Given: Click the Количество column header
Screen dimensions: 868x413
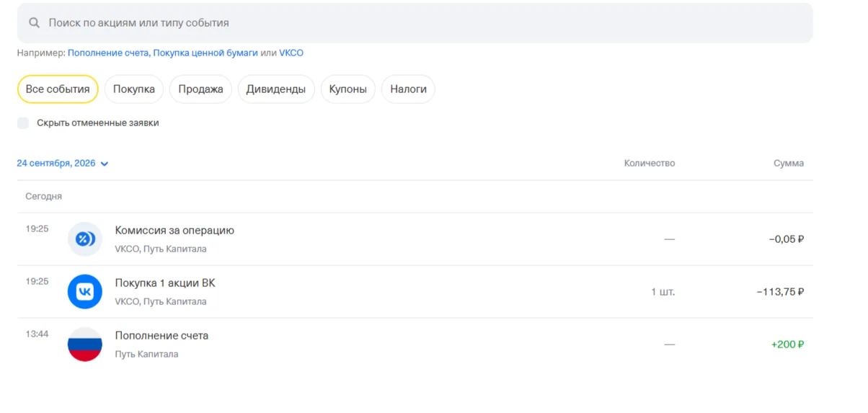Looking at the screenshot, I should (650, 164).
